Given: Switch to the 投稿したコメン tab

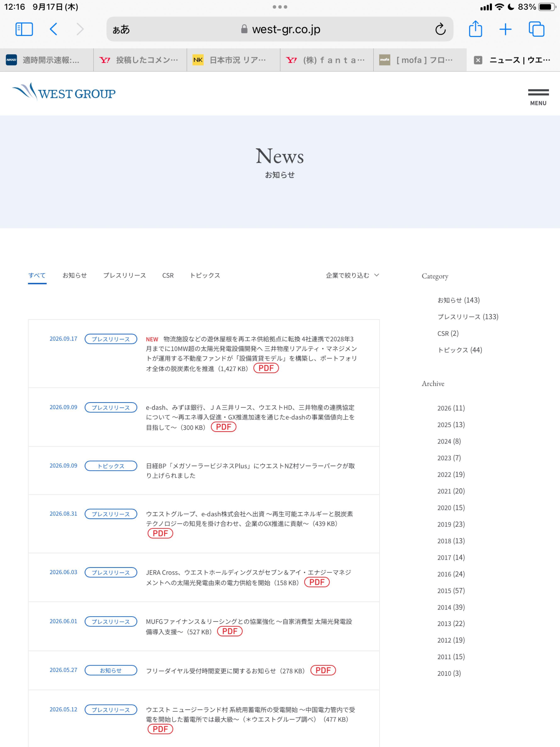Looking at the screenshot, I should coord(140,60).
